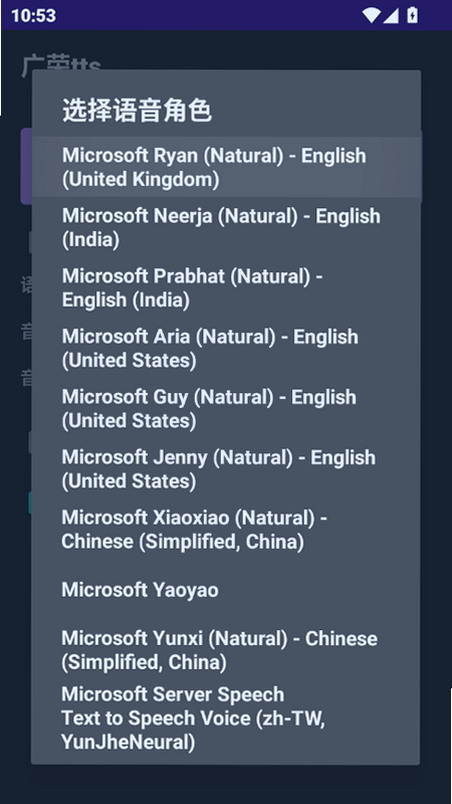The height and width of the screenshot is (804, 452).
Task: Select Microsoft Ryan English (United Kingdom) voice
Action: [226, 167]
